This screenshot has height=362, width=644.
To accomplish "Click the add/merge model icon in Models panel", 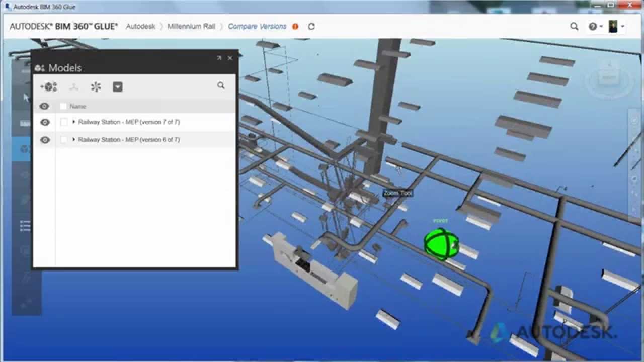I will (x=49, y=86).
